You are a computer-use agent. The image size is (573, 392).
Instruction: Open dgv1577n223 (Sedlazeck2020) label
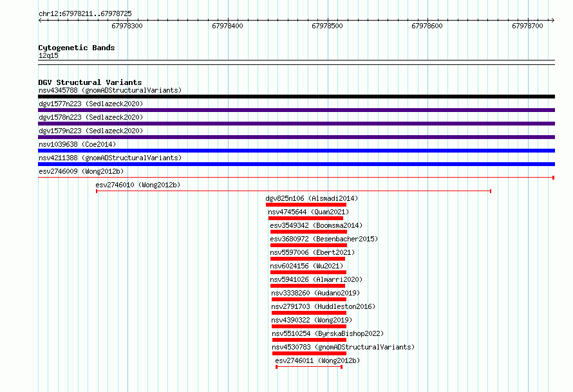(91, 104)
